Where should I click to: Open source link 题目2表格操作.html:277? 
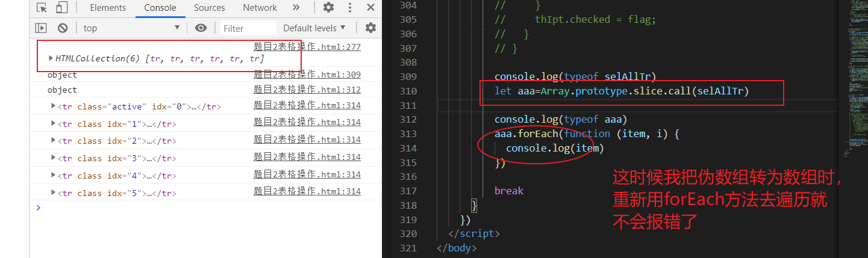[x=307, y=46]
